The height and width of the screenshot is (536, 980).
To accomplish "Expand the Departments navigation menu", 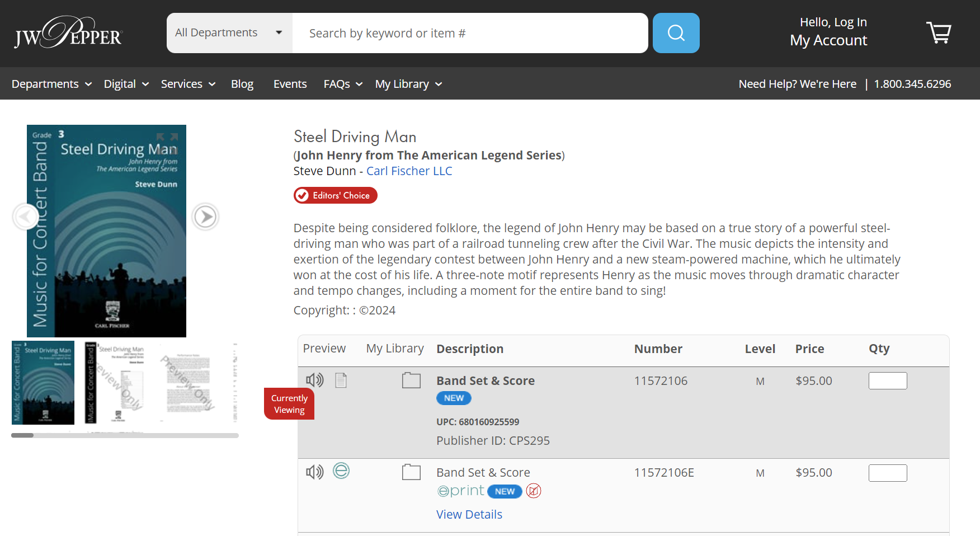I will tap(51, 84).
